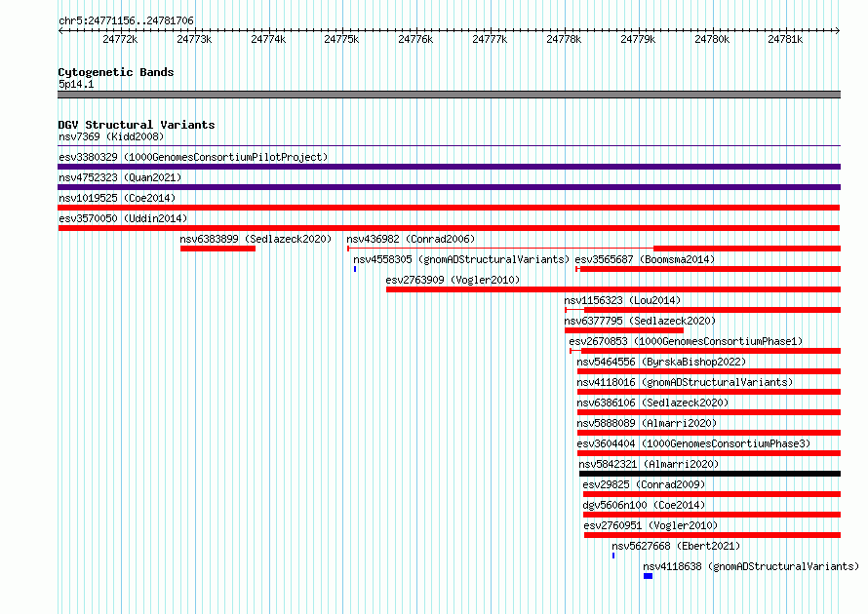Image resolution: width=868 pixels, height=614 pixels.
Task: Click the DGV Structural Variants track title
Action: click(137, 125)
